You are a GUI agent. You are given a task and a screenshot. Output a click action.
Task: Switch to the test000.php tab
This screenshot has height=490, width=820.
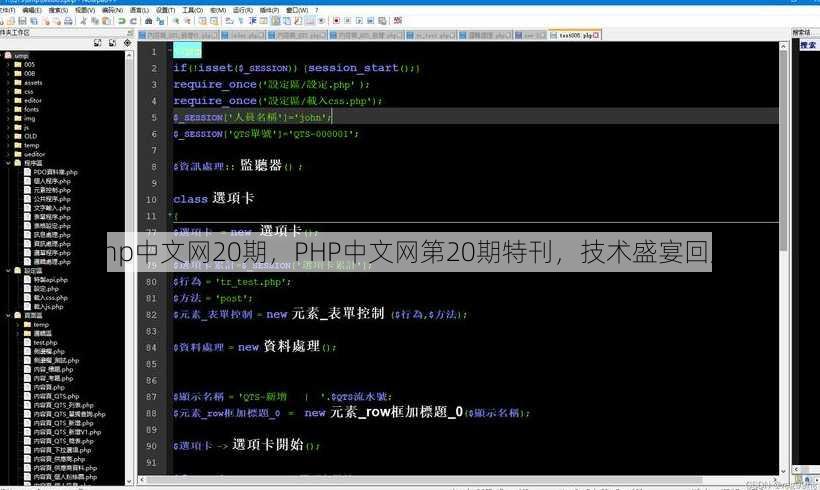click(574, 35)
